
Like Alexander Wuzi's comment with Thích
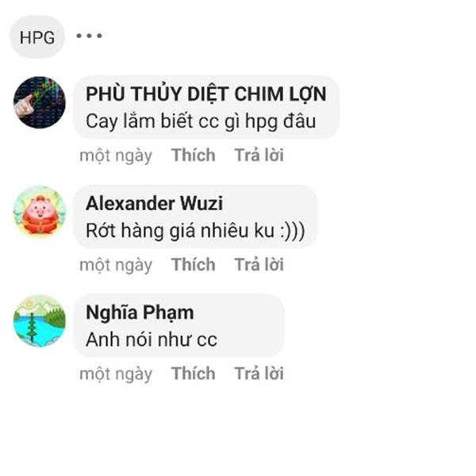click(194, 264)
